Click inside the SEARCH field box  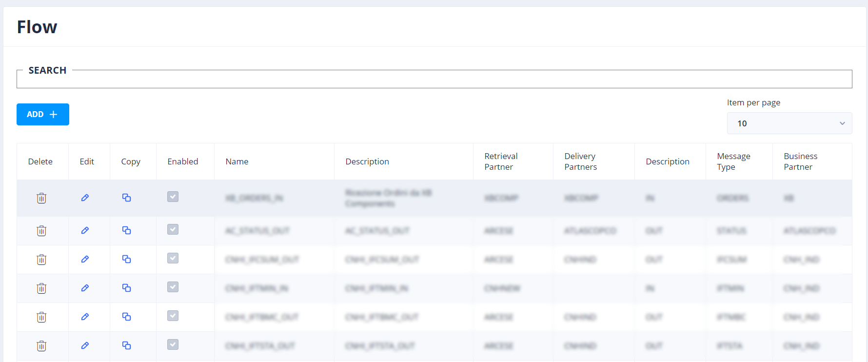click(x=434, y=79)
